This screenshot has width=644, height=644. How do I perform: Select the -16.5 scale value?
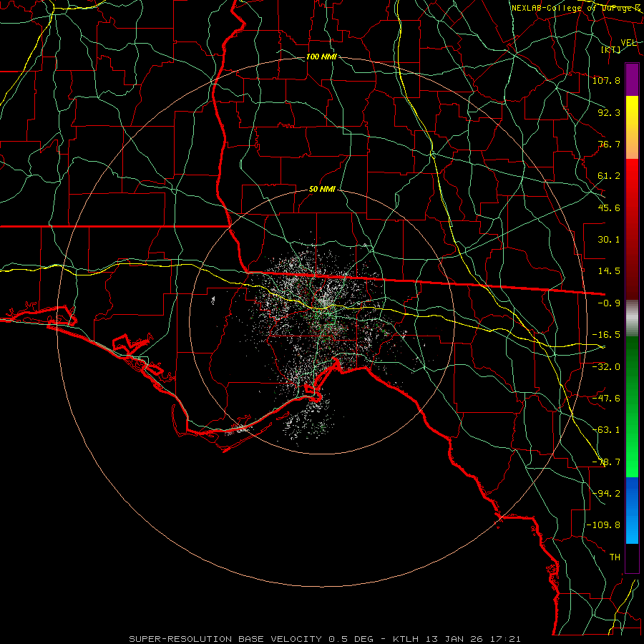point(606,335)
